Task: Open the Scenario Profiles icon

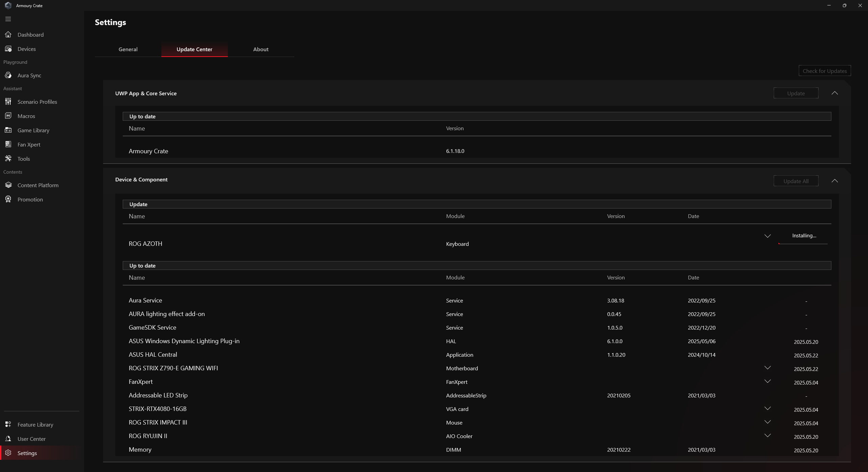Action: (8, 102)
